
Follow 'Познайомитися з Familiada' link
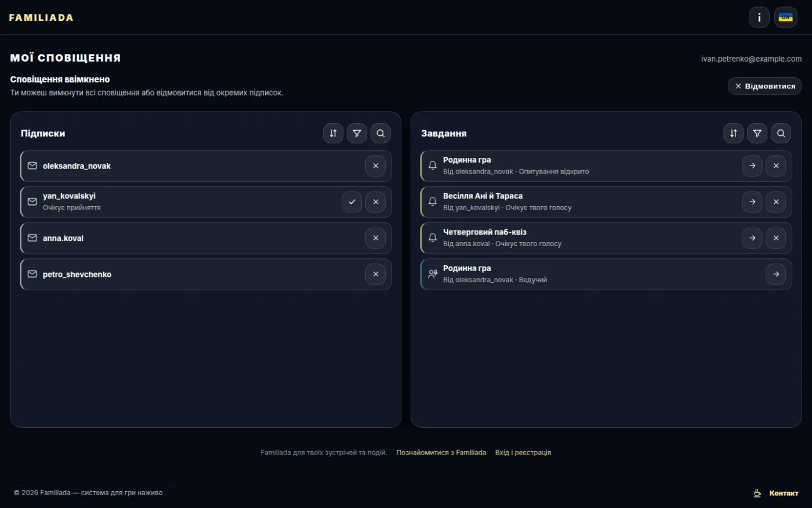[x=441, y=452]
